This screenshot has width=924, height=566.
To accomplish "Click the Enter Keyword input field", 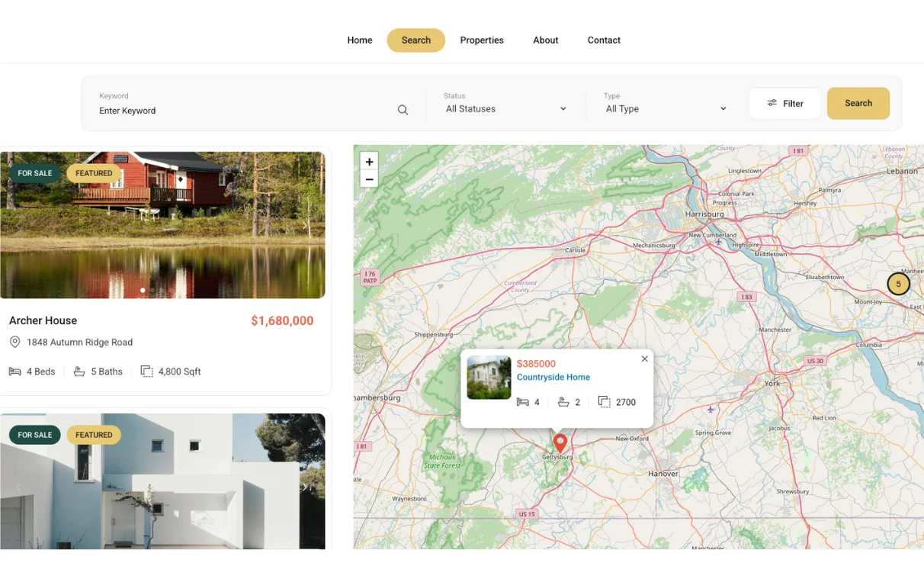I will 244,111.
